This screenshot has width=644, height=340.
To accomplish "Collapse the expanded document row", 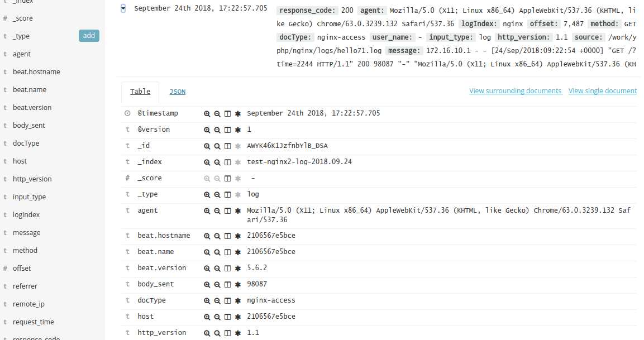I will (123, 8).
